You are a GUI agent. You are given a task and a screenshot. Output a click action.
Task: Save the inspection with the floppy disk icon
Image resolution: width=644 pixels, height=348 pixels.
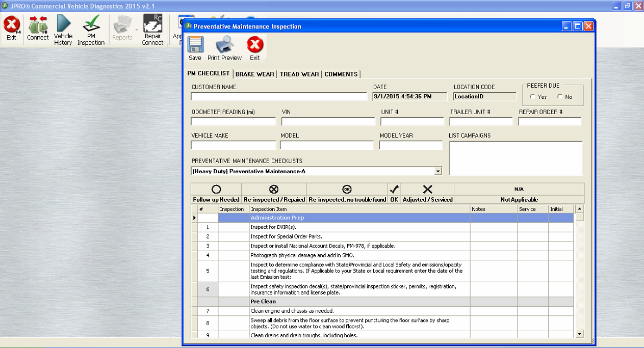point(195,45)
